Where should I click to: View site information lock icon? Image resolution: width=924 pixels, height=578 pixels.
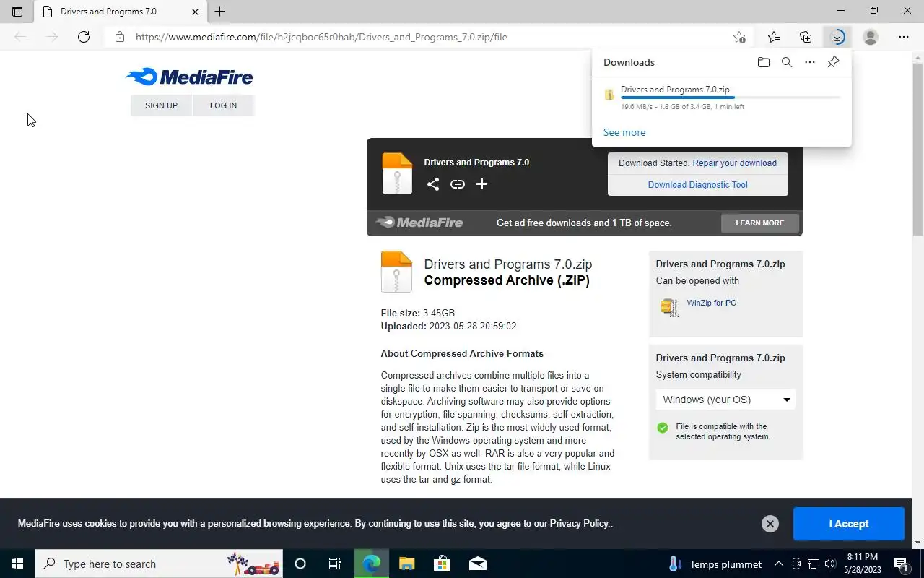120,37
